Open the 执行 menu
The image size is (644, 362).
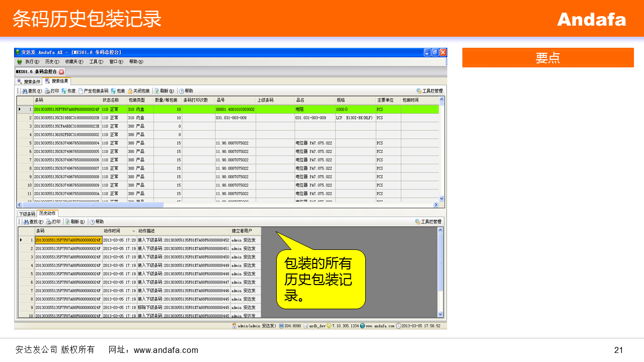point(29,62)
